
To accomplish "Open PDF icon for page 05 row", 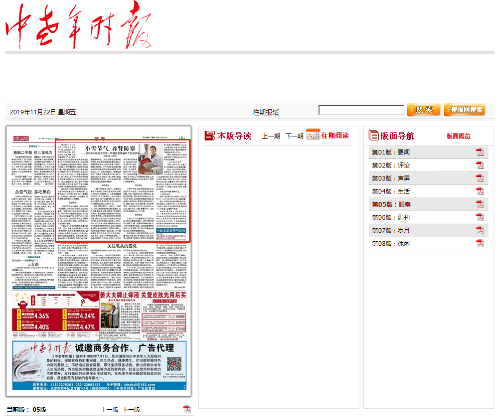I will pos(480,204).
